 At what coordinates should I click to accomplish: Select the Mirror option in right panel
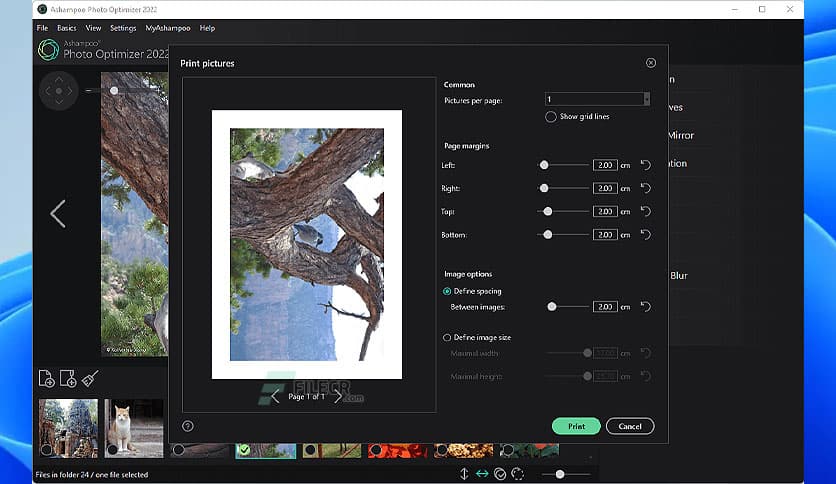[681, 135]
